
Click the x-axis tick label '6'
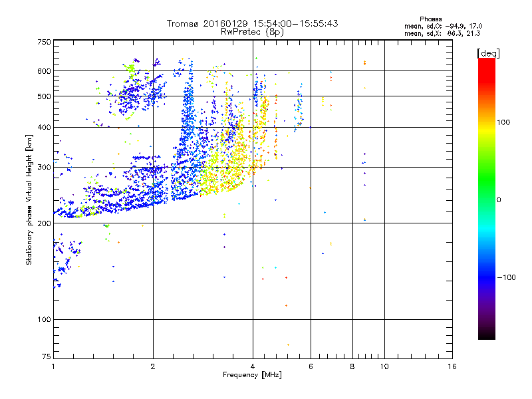311,366
